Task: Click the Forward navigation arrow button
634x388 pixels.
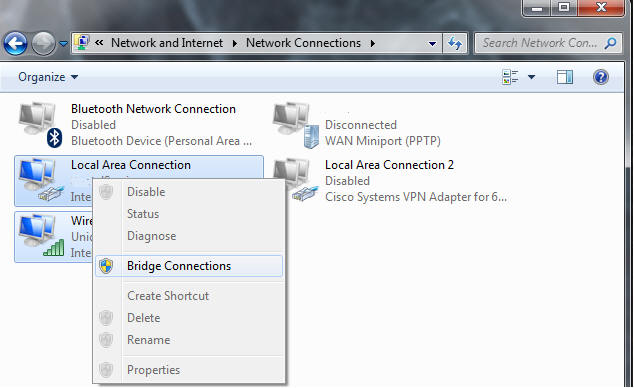Action: pos(43,43)
